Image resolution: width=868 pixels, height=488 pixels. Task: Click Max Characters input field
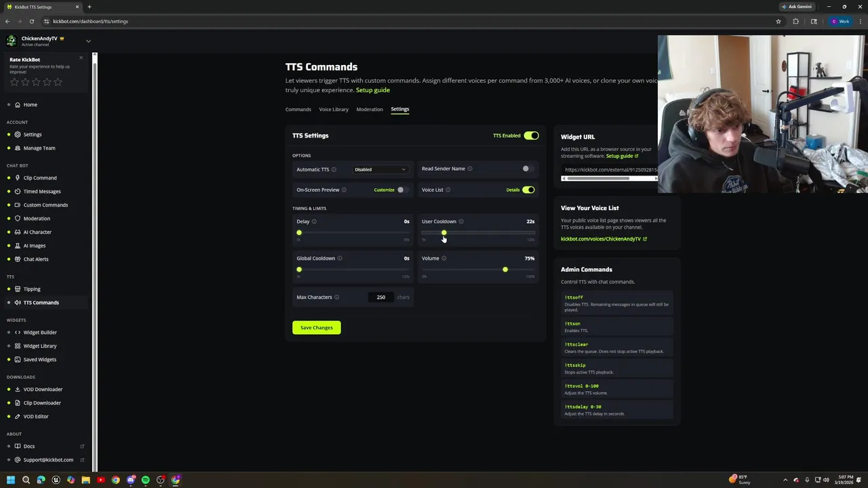click(x=381, y=297)
